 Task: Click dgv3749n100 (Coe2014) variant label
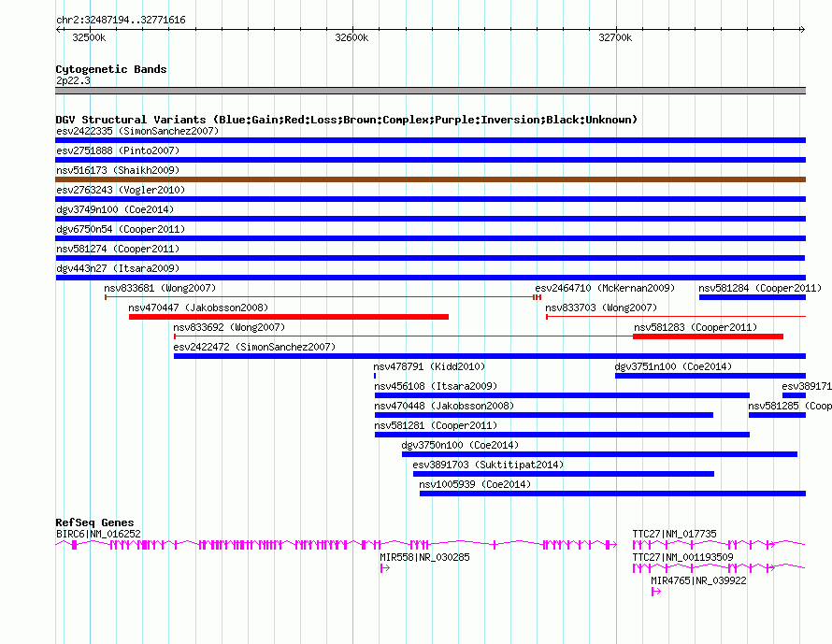115,209
